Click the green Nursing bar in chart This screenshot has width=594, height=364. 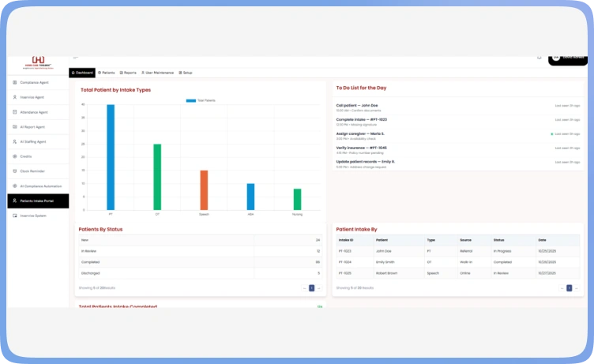click(297, 199)
